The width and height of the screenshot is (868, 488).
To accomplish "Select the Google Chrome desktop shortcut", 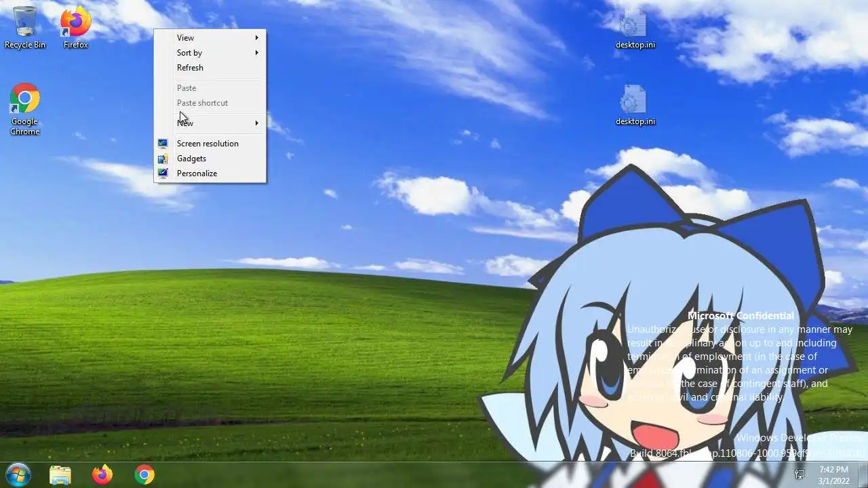I will click(25, 109).
